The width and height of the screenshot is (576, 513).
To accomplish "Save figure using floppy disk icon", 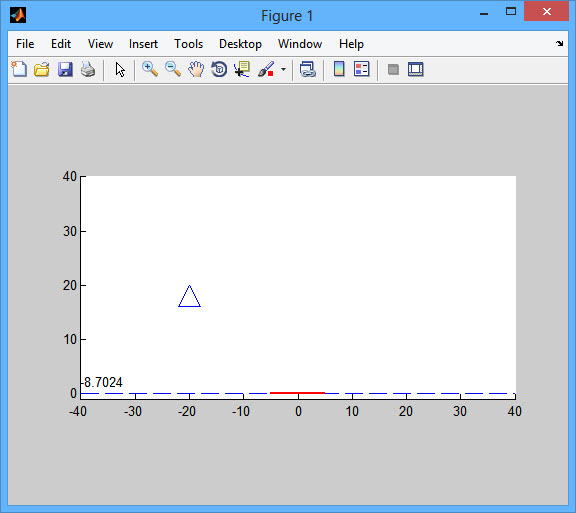I will tap(65, 69).
